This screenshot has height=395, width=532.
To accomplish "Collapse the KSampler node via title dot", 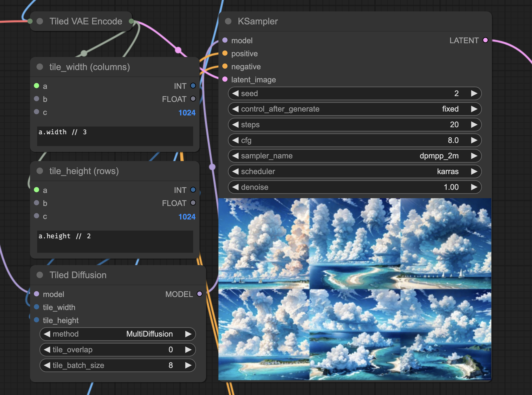I will tap(228, 21).
